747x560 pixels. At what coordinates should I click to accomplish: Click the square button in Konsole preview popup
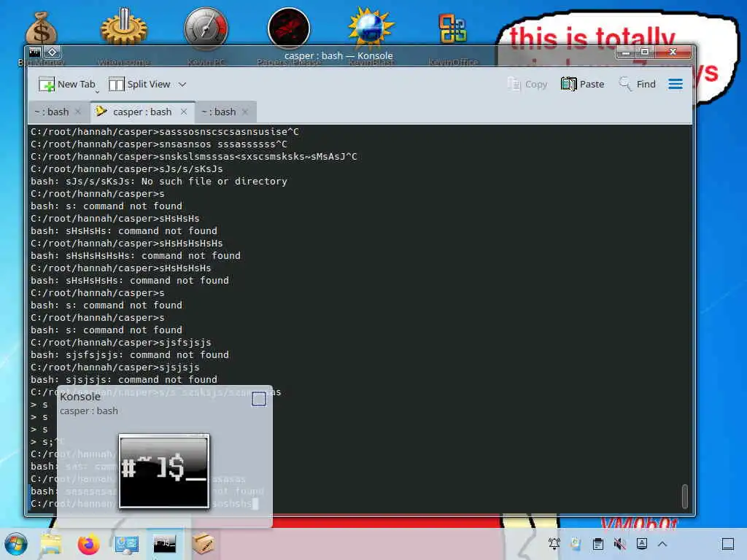coord(259,399)
